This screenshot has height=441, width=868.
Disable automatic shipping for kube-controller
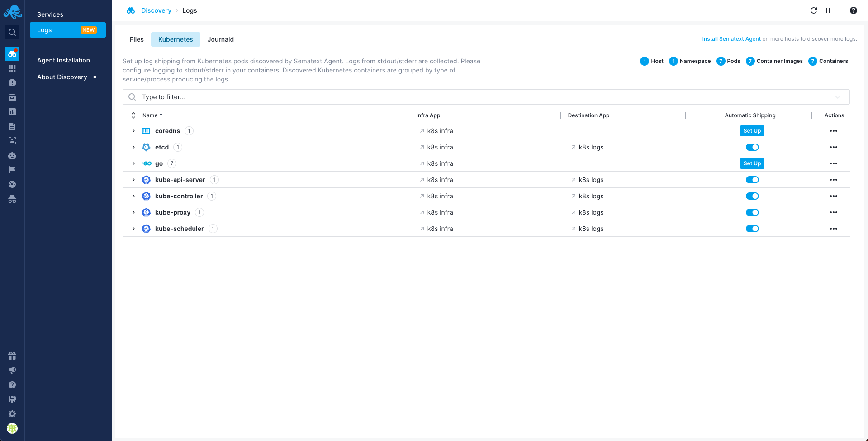click(752, 196)
